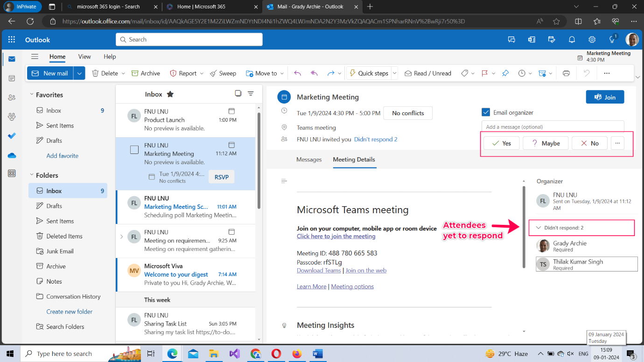The image size is (644, 362).
Task: Switch to the View ribbon tab
Action: [84, 56]
